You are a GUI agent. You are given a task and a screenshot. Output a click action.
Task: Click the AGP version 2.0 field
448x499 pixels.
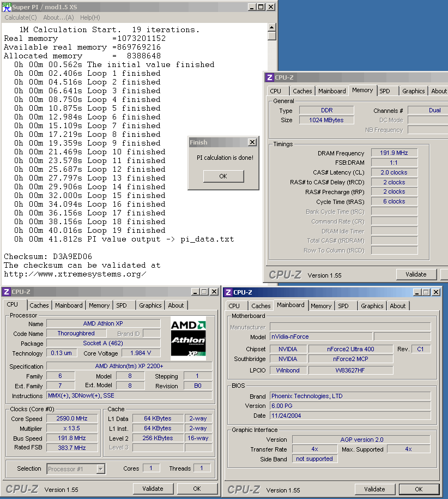coord(361,440)
